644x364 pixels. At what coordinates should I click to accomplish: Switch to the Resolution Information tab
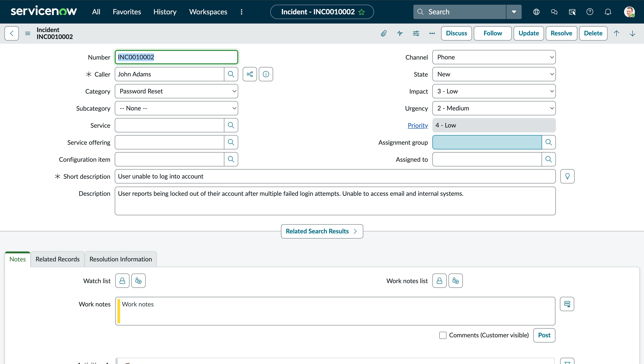[121, 259]
